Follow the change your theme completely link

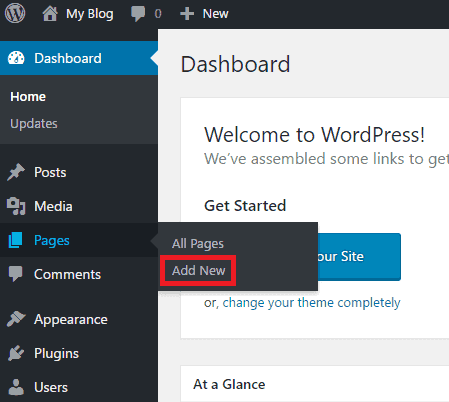click(311, 303)
